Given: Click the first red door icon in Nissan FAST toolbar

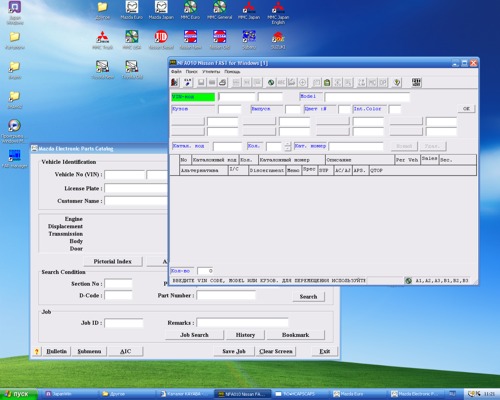Looking at the screenshot, I should pos(175,82).
